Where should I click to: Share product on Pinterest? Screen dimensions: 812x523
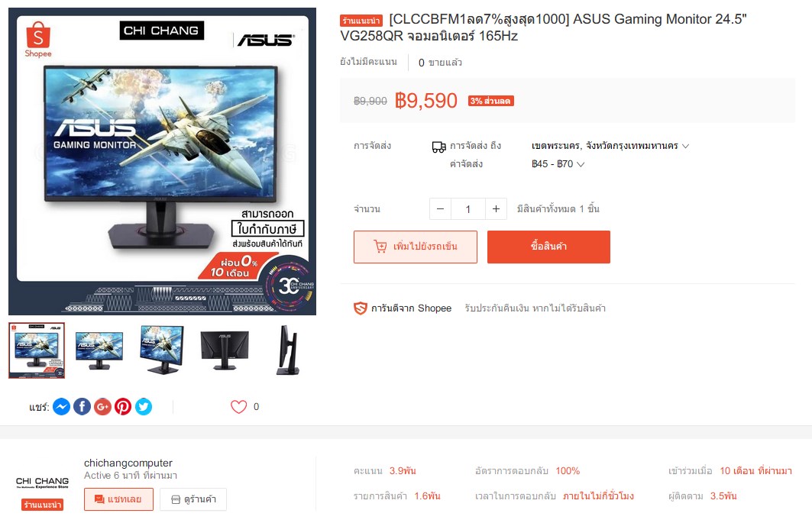point(123,406)
